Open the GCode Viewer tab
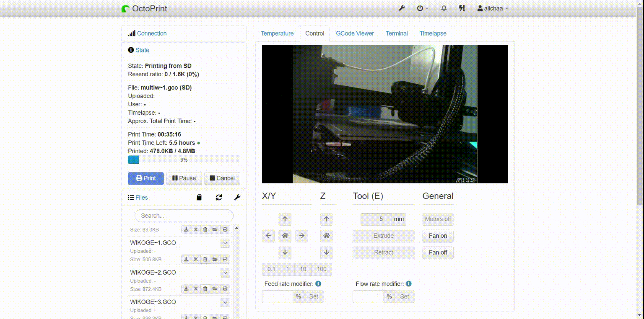The width and height of the screenshot is (644, 319). click(x=355, y=33)
